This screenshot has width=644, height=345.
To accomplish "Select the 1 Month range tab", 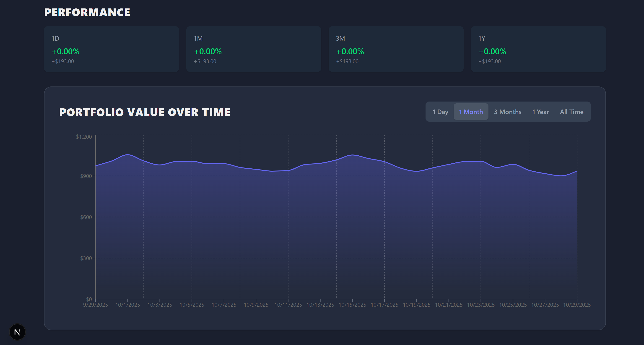I will click(x=471, y=112).
